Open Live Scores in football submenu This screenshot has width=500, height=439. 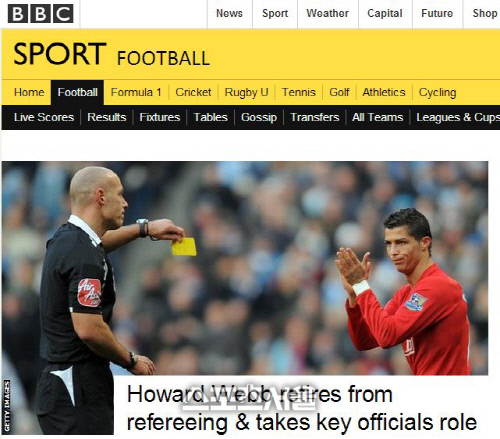click(x=44, y=117)
